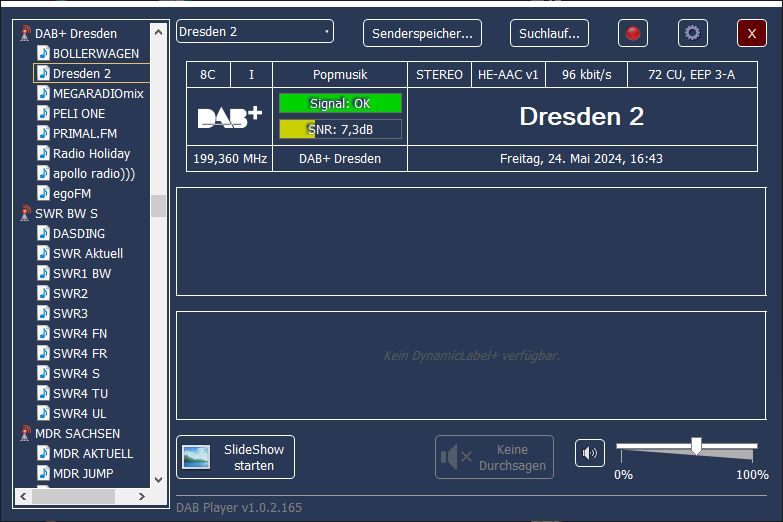Click the music note icon beside egoFM

[43, 193]
